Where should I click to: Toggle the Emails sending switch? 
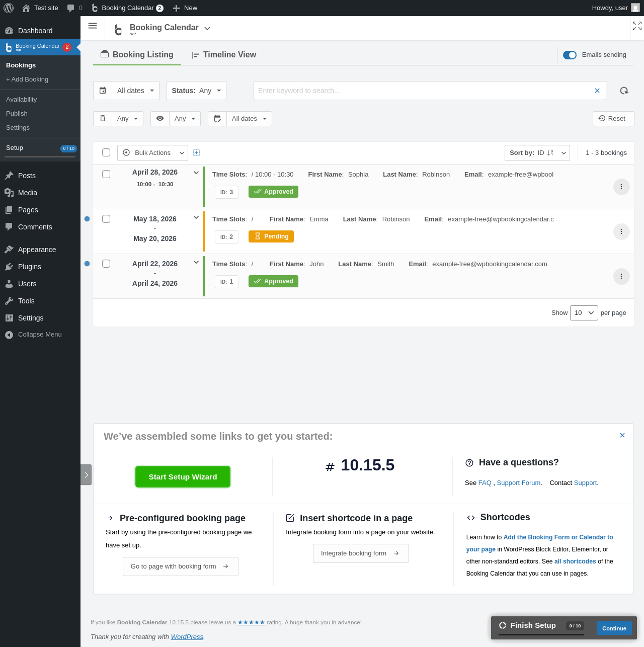(570, 55)
